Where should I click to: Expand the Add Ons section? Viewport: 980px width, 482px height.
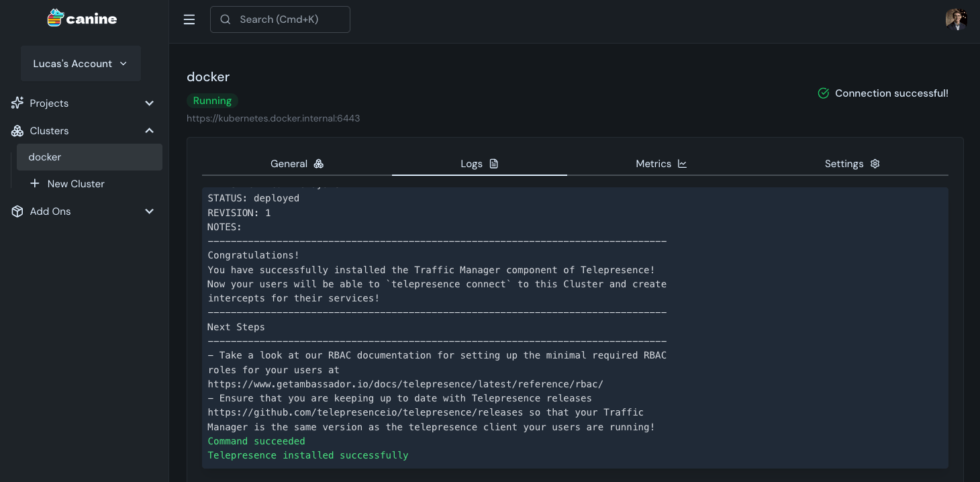(x=149, y=211)
